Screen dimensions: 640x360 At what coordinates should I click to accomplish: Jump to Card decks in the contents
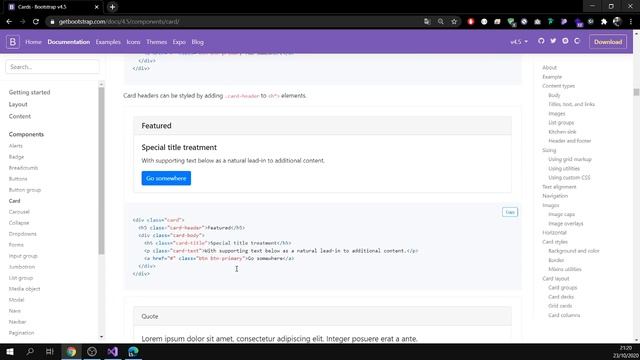coord(561,297)
